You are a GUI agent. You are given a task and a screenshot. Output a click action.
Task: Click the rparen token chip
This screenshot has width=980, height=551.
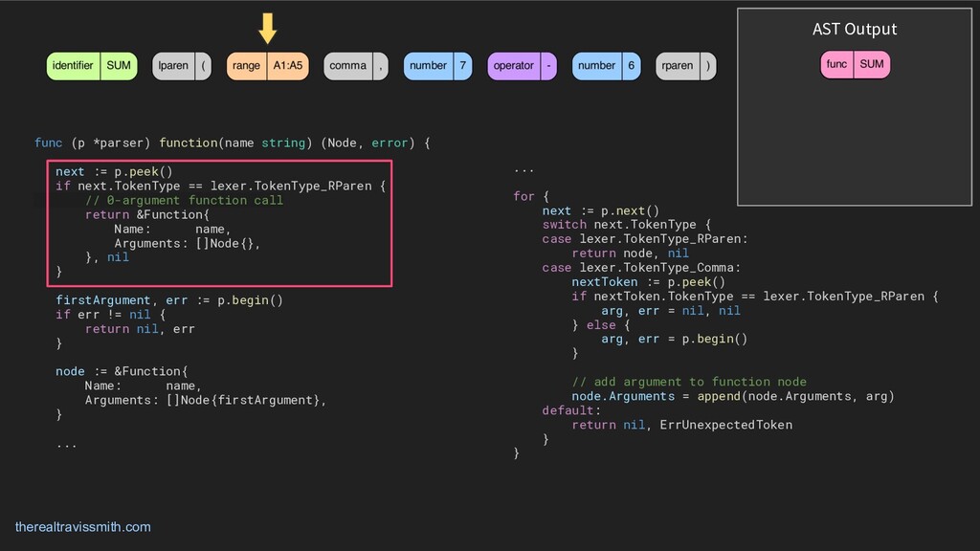(x=685, y=66)
